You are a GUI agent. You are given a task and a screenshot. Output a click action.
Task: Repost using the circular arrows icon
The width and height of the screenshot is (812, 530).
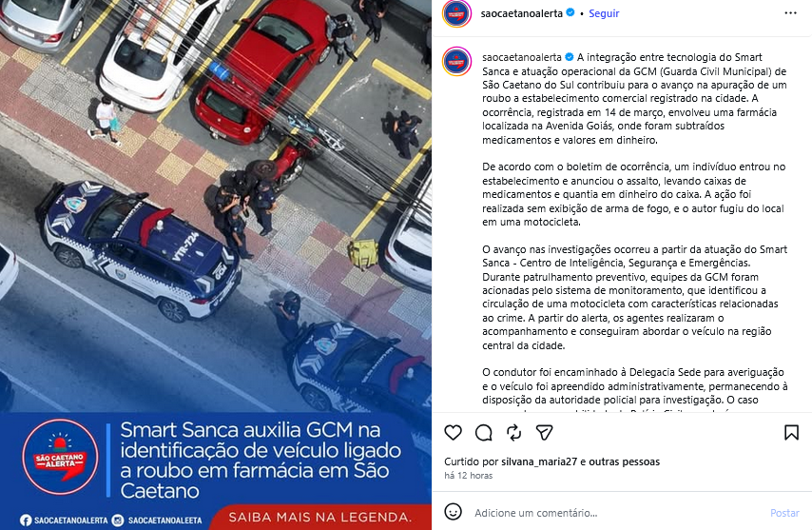point(513,433)
